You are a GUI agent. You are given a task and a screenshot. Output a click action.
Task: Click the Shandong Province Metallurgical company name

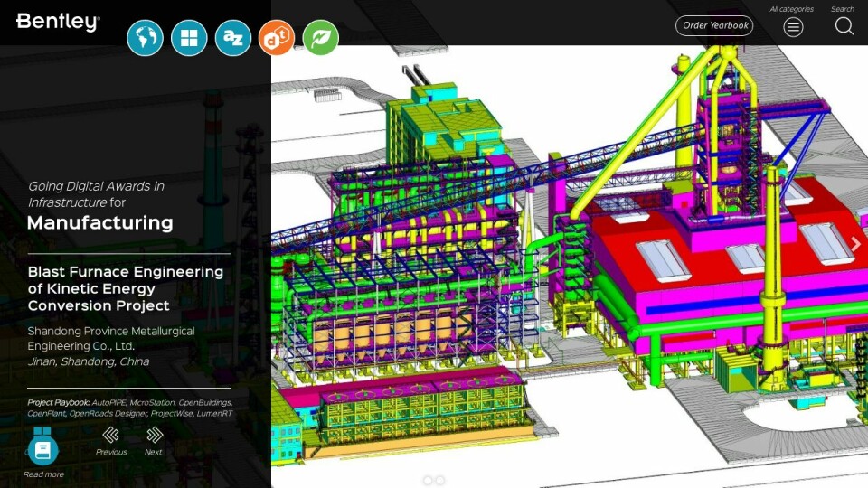(111, 338)
